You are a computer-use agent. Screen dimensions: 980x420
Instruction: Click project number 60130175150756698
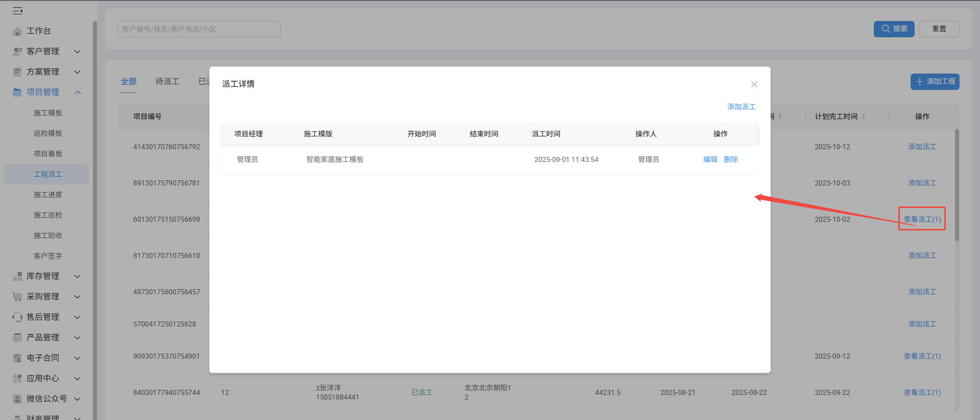click(166, 219)
